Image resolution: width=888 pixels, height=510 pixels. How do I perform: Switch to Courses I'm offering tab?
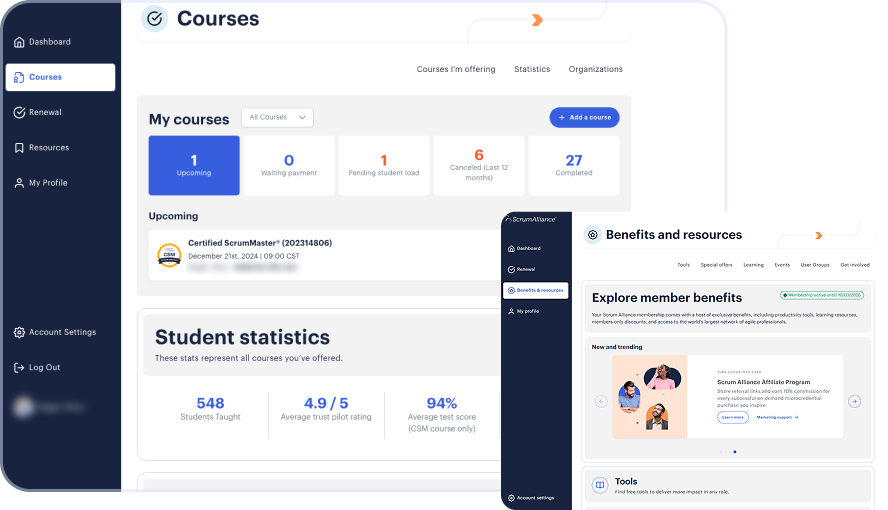coord(456,69)
